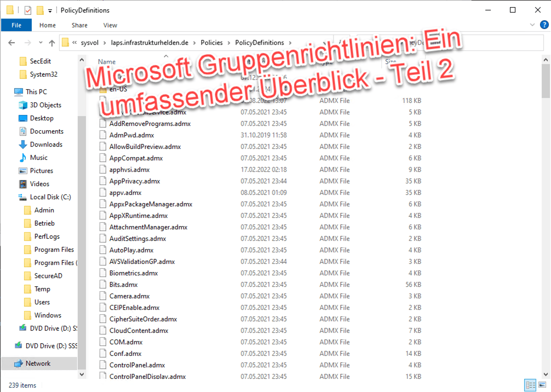Select AppPrivacy.admx file icon

[x=102, y=181]
